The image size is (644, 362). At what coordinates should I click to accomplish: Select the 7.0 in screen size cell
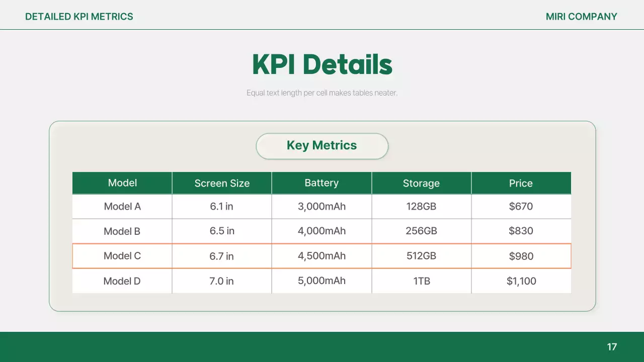[222, 281]
